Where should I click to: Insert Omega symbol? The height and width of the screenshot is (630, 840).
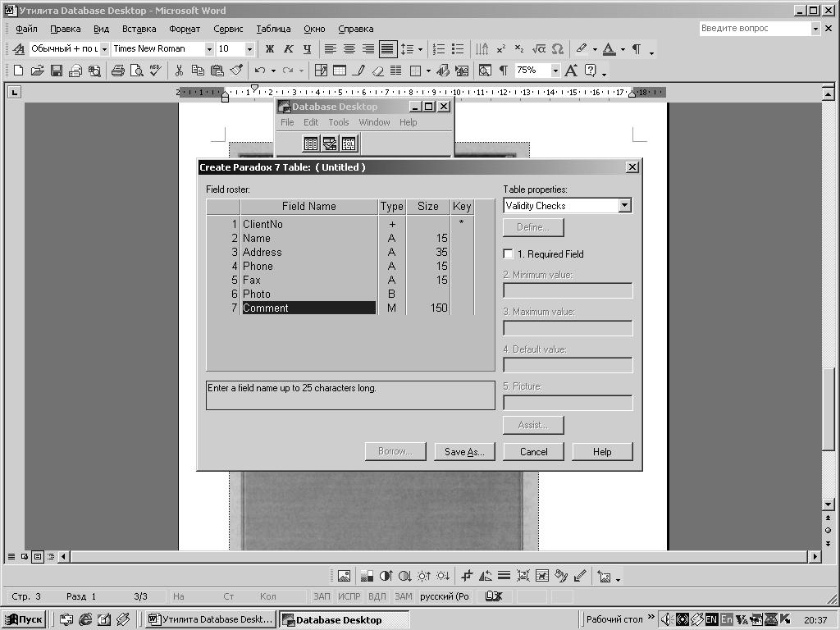click(557, 48)
